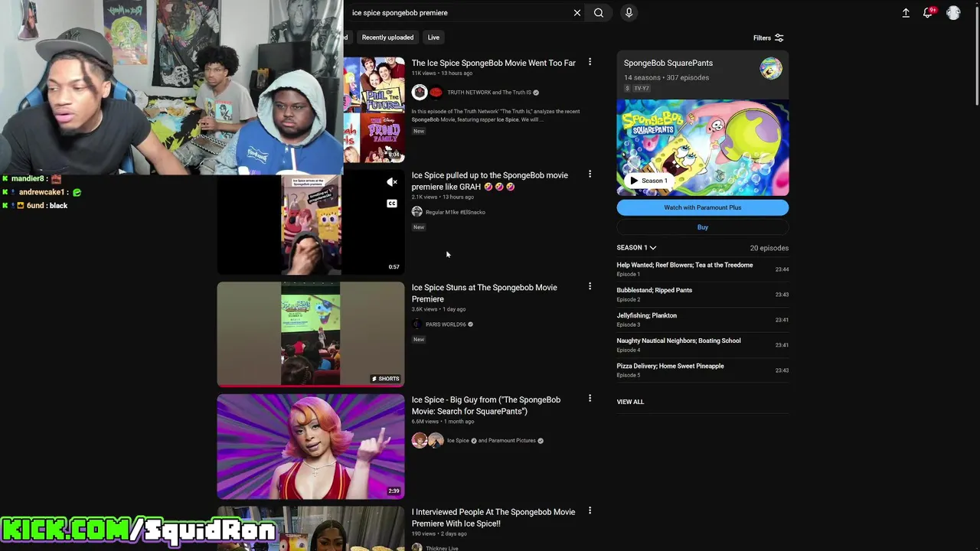Open options for 'pulled up to' video
The width and height of the screenshot is (980, 551).
coord(590,174)
